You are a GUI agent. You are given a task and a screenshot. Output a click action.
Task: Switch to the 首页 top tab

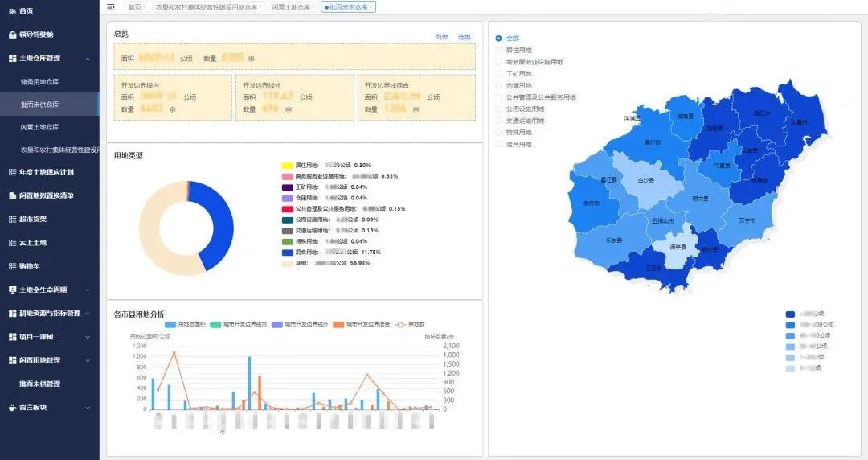(136, 7)
